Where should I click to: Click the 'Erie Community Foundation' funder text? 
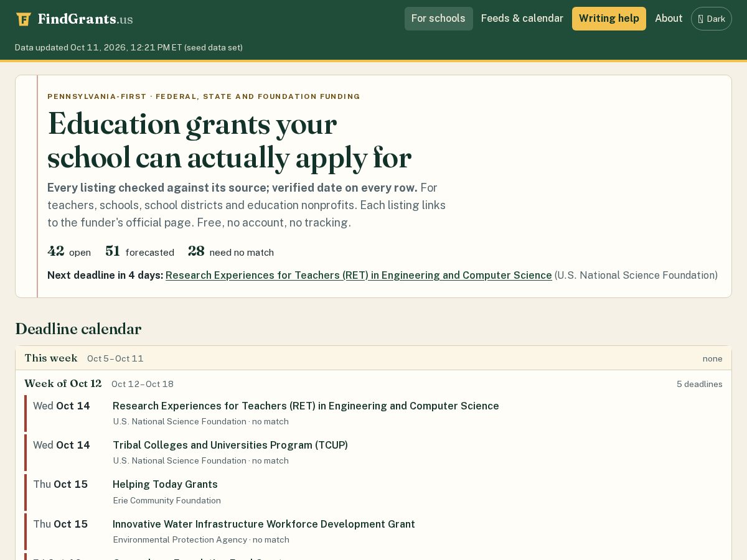point(167,500)
